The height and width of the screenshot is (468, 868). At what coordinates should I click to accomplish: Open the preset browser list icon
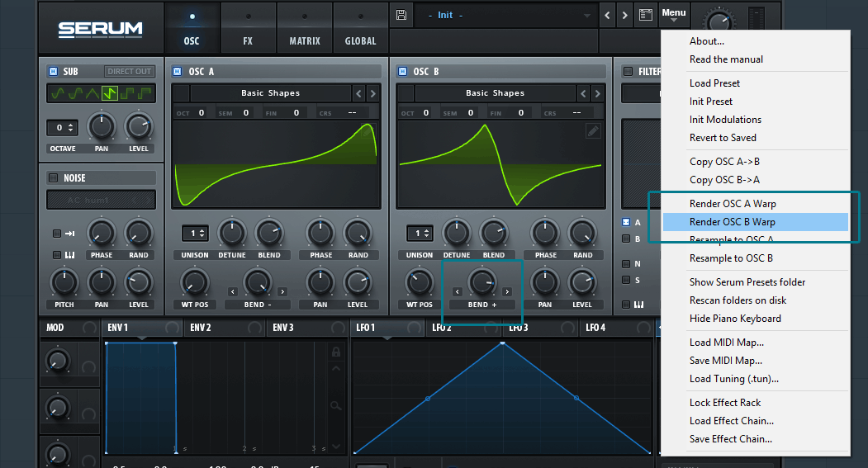646,15
